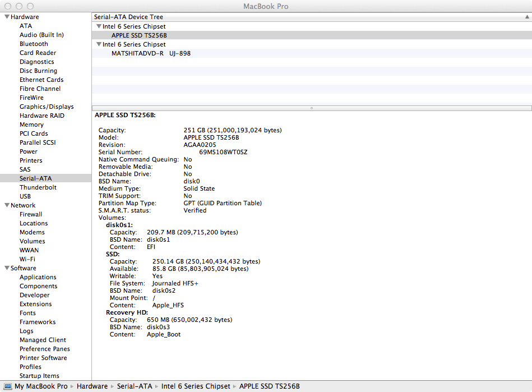The image size is (532, 392).
Task: Open WWAN information
Action: pos(29,250)
